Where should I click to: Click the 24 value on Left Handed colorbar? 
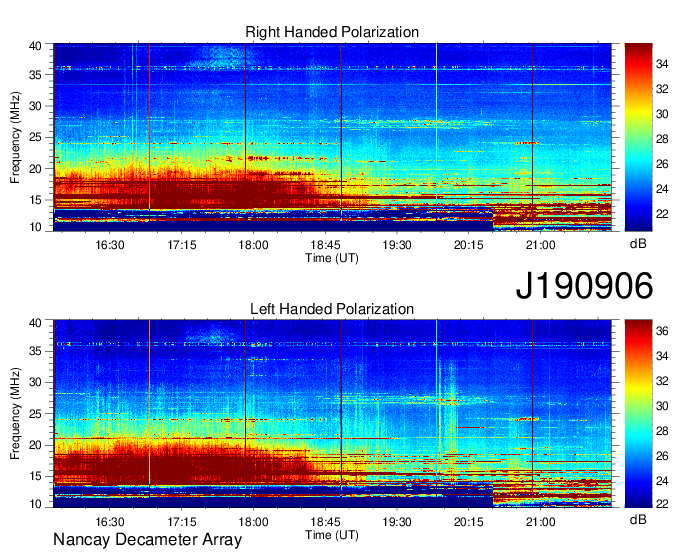[662, 481]
